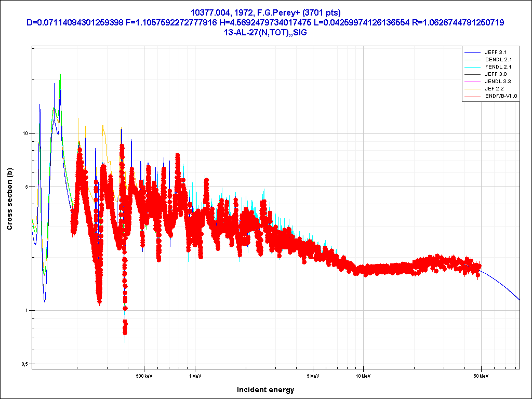Click the D= F= H= L= R= parameters line

265,22
